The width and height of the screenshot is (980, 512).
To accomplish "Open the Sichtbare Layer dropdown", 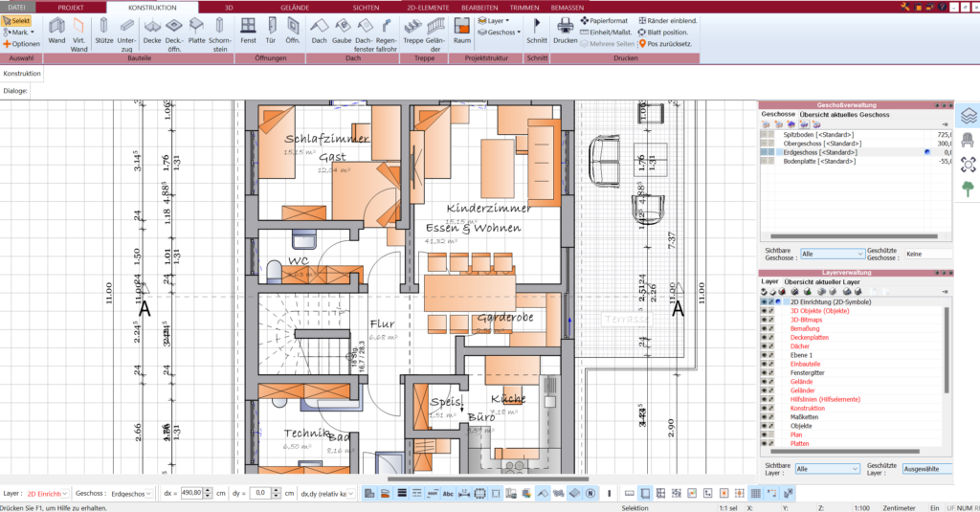I will click(827, 469).
